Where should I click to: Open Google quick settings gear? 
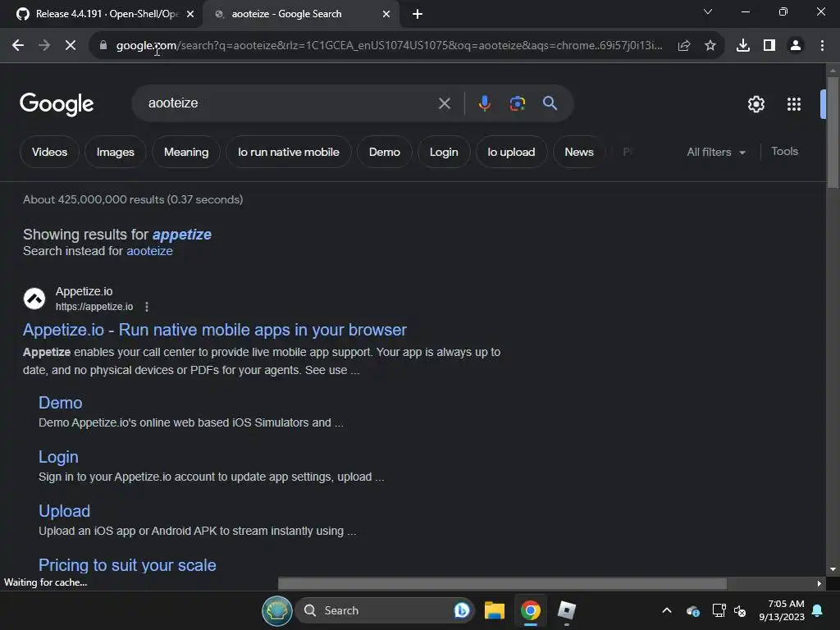coord(756,104)
